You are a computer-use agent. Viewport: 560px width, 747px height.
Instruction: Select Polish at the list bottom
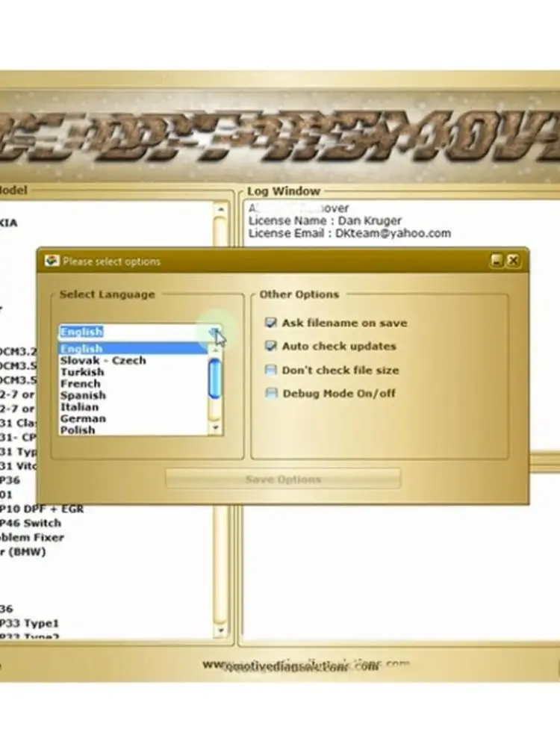(x=77, y=430)
